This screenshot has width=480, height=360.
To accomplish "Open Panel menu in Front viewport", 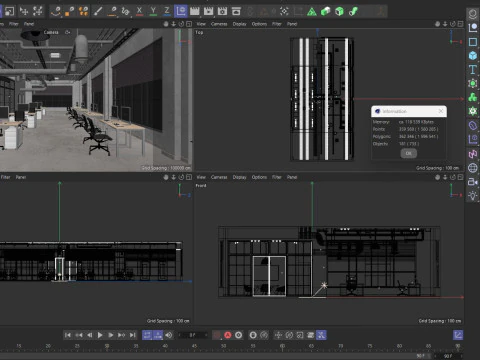I will pyautogui.click(x=292, y=177).
